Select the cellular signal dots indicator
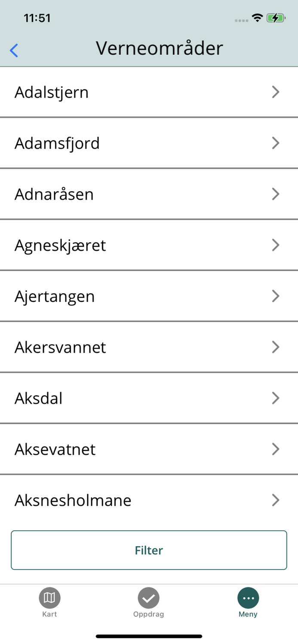This screenshot has width=298, height=644. pyautogui.click(x=241, y=19)
